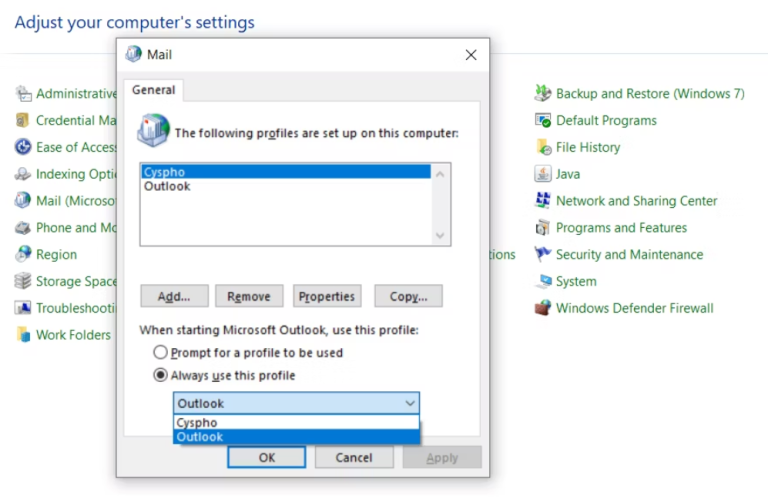The width and height of the screenshot is (768, 502).
Task: Confirm the dialog with OK
Action: coord(266,458)
